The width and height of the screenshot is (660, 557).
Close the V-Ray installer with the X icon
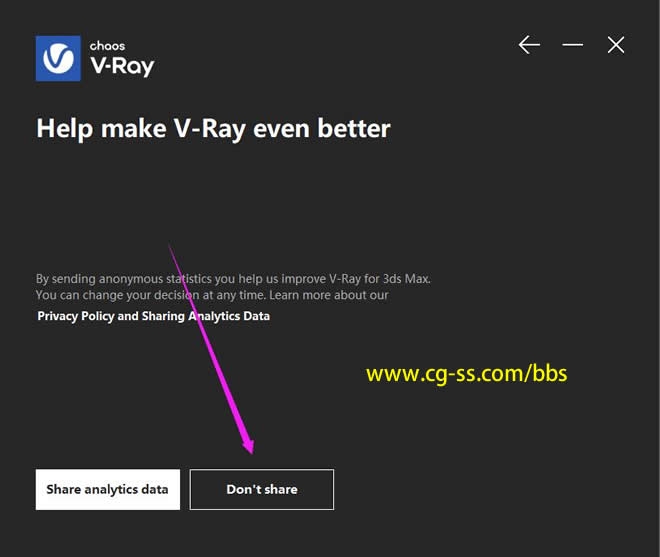coord(616,45)
